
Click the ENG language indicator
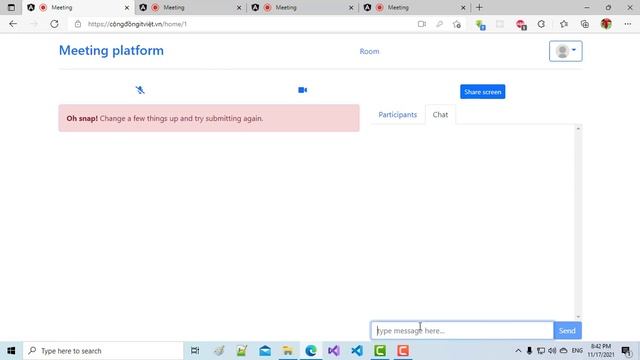coord(577,351)
